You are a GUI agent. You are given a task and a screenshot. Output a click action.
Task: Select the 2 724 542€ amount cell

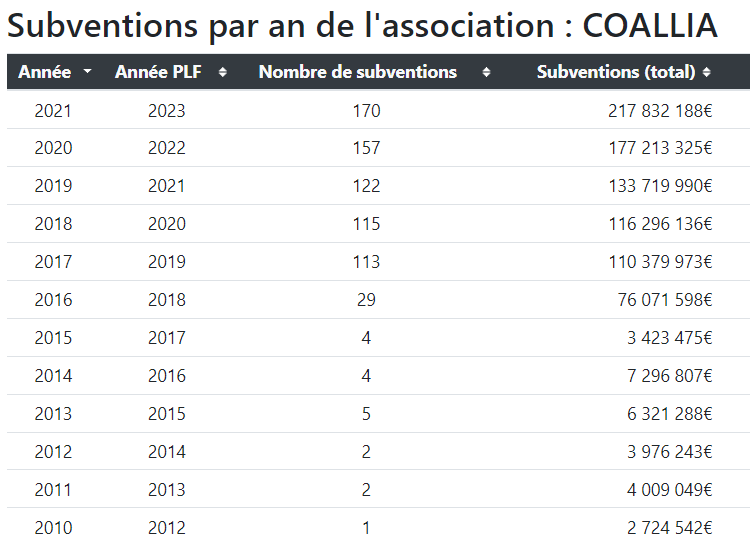(670, 528)
